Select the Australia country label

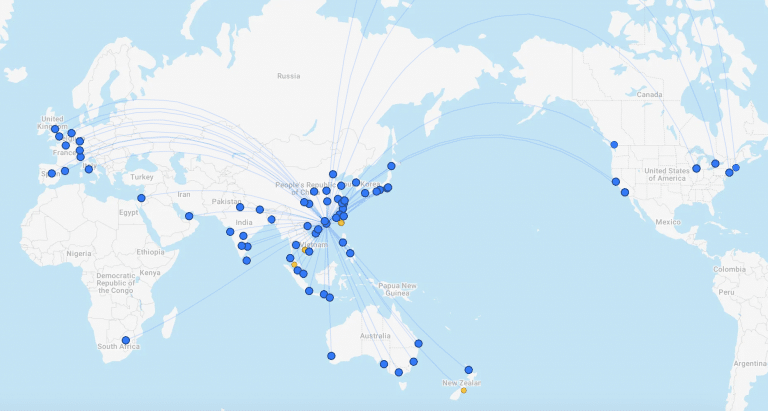tap(375, 336)
